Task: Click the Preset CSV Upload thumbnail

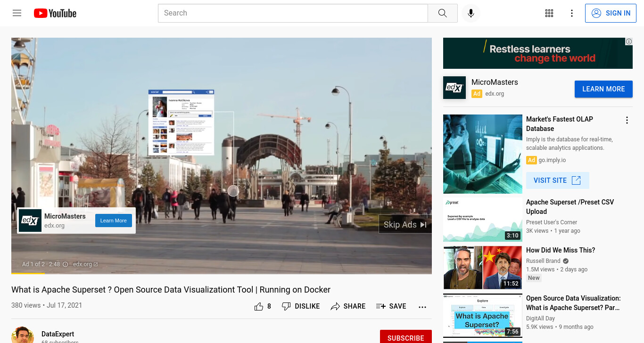Action: [483, 220]
